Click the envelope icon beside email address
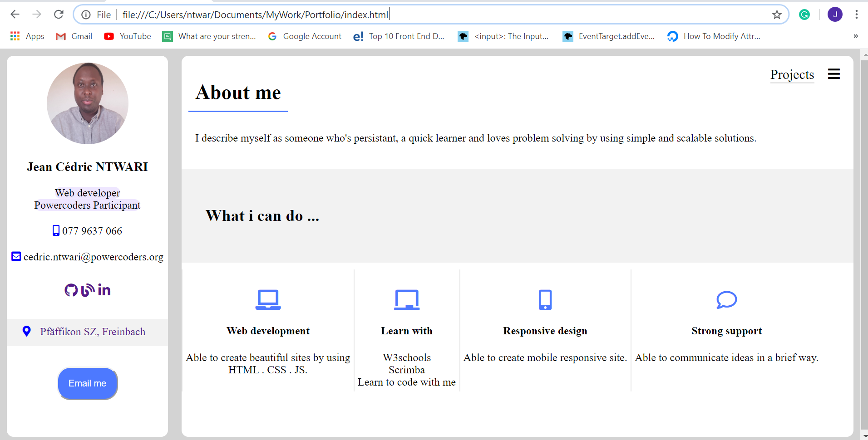Screen dimensions: 868x440 coord(16,257)
